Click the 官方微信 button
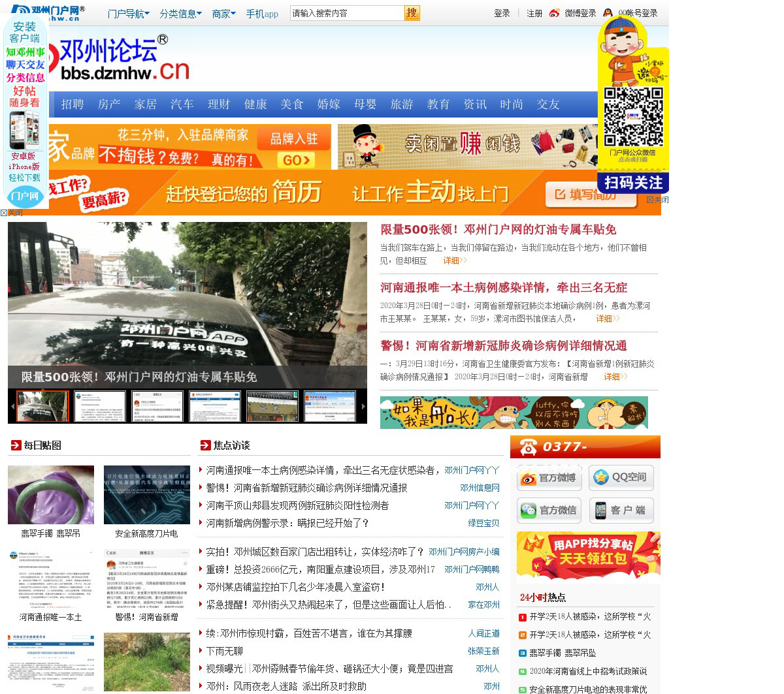 click(549, 511)
